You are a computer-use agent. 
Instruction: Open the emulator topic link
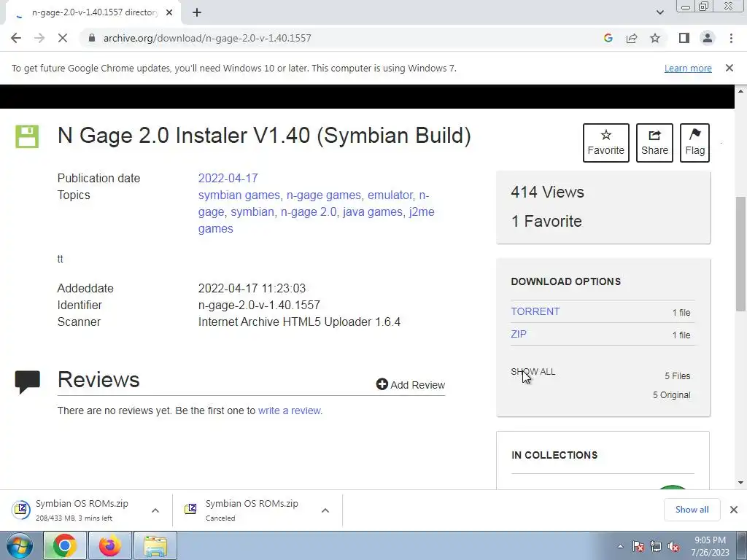click(390, 195)
